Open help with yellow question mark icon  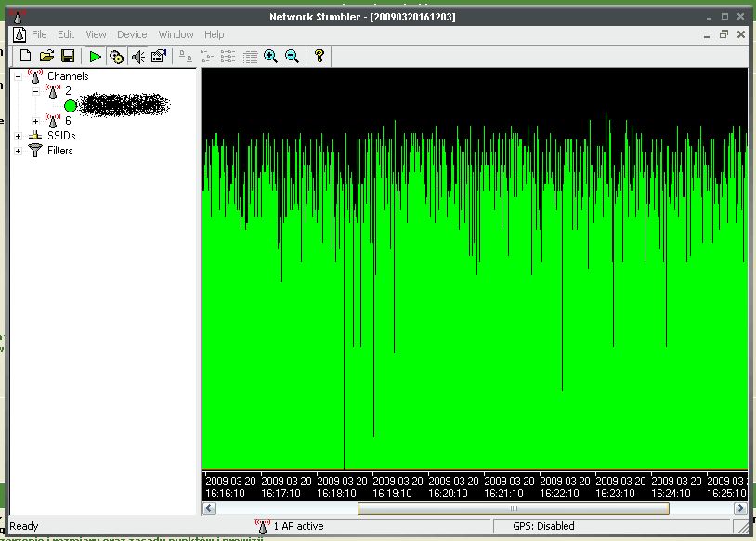[319, 56]
